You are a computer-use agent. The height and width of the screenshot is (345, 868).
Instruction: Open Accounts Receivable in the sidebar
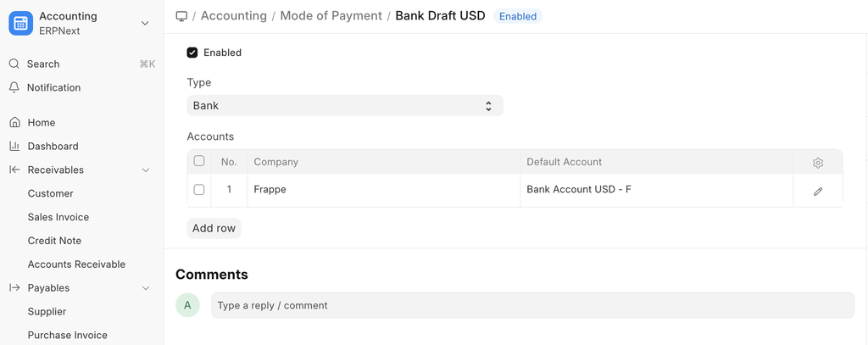tap(76, 264)
